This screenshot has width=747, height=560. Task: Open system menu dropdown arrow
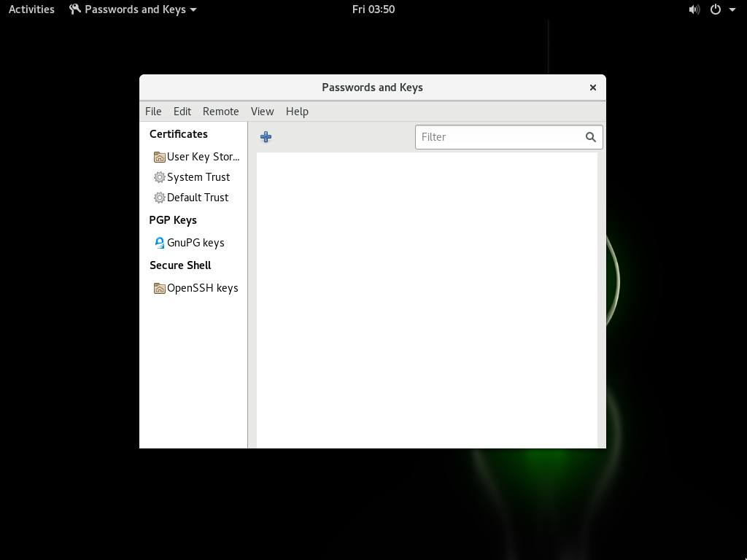(732, 10)
